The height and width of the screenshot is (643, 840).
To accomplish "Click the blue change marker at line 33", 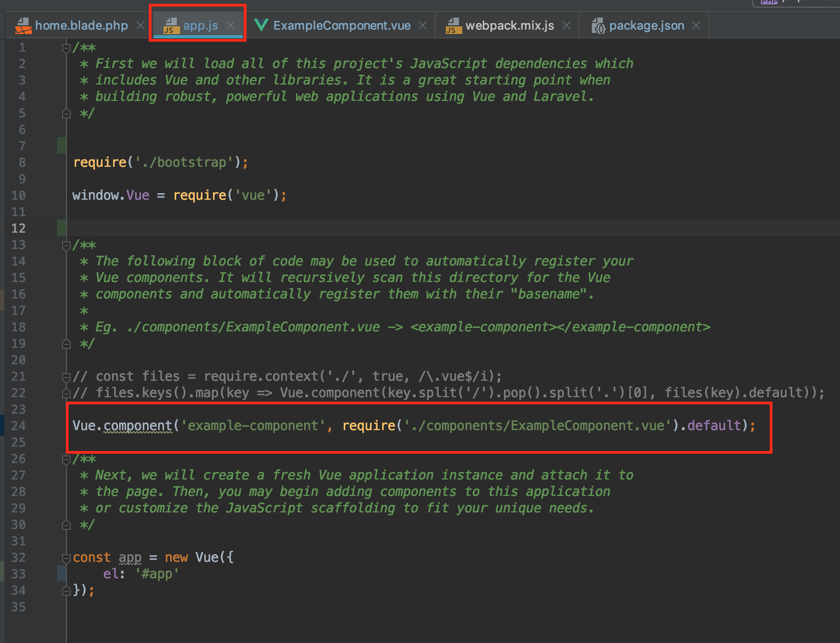I will 61,574.
